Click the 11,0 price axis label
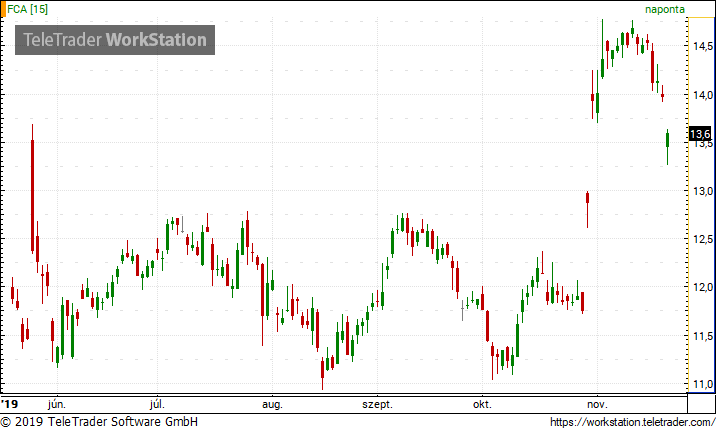Image resolution: width=716 pixels, height=430 pixels. [x=703, y=384]
